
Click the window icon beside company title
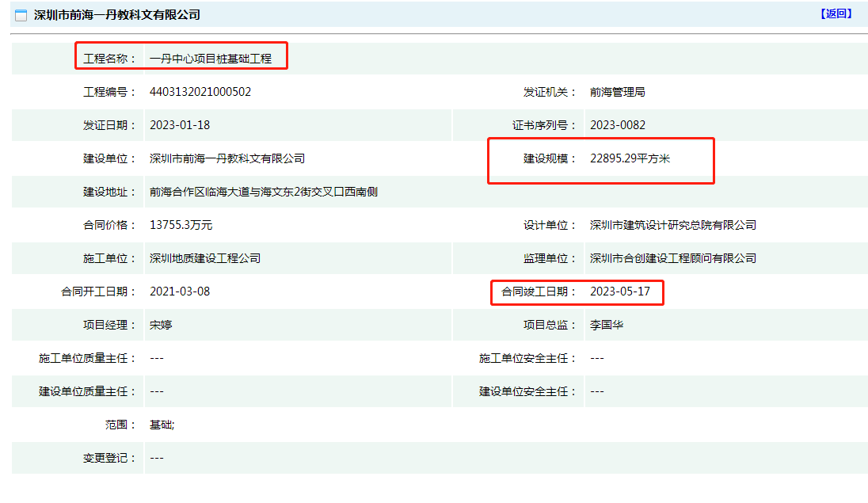click(21, 15)
